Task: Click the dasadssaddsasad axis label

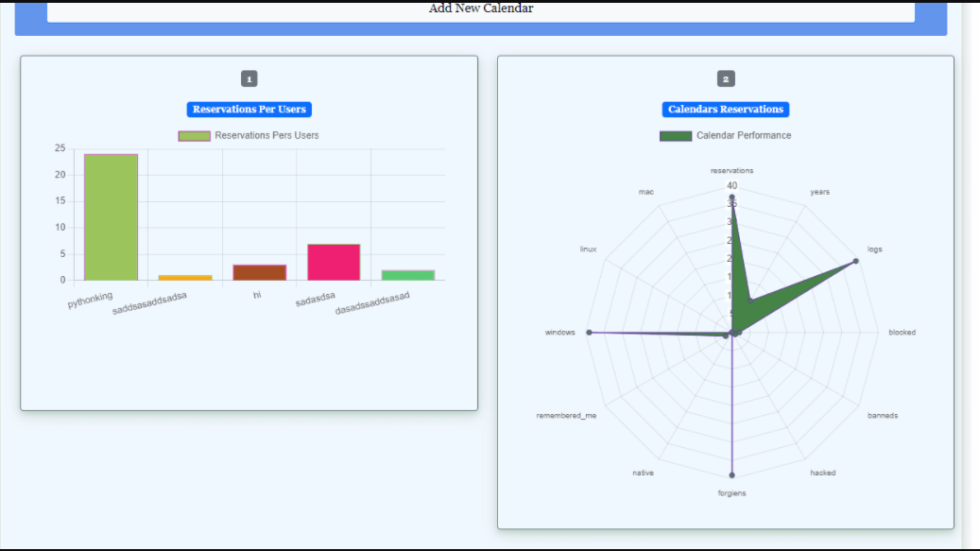Action: point(372,303)
